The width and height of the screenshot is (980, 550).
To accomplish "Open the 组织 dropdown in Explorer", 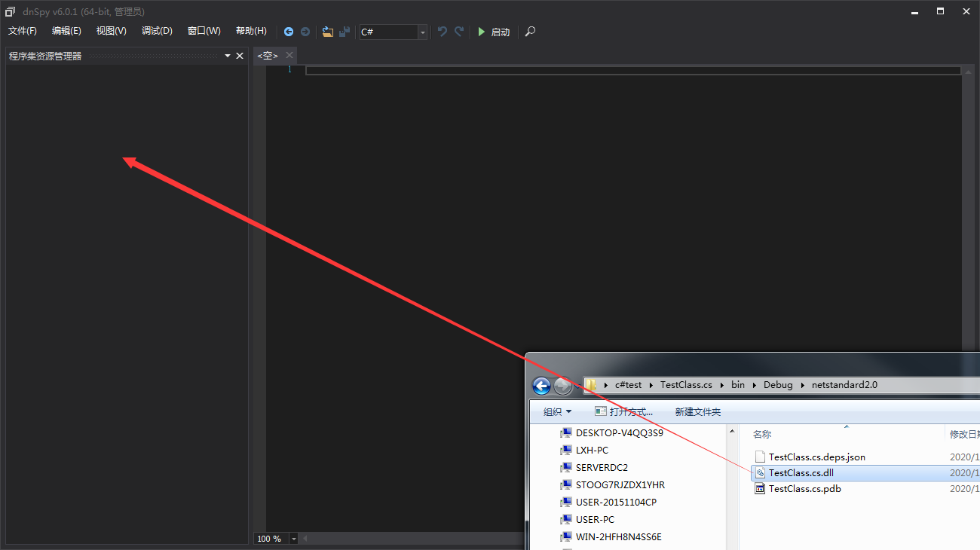I will (558, 412).
